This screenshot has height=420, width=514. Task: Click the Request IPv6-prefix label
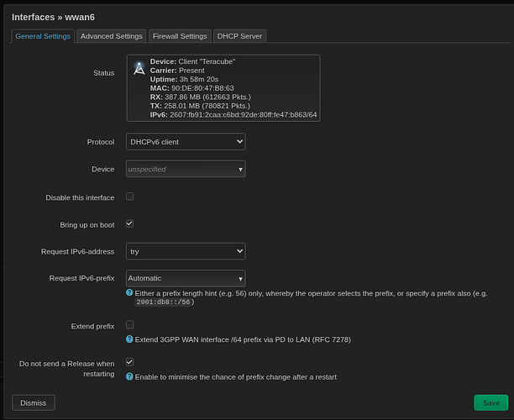82,278
